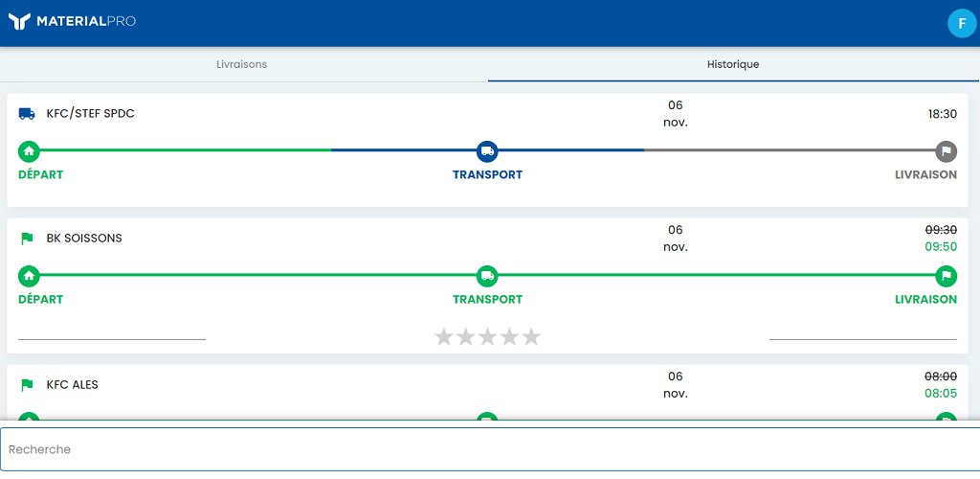Click the green flag icon beside BK SOISSONS
The width and height of the screenshot is (980, 479).
click(x=27, y=239)
